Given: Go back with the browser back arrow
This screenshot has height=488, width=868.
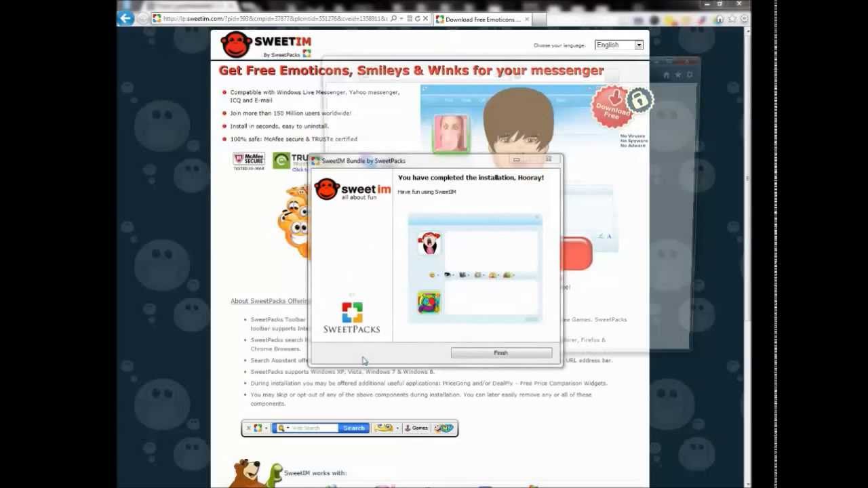Looking at the screenshot, I should [x=125, y=18].
